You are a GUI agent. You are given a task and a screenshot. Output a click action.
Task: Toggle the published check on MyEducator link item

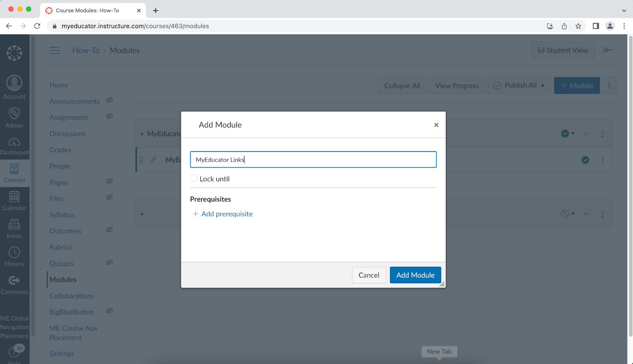[586, 160]
